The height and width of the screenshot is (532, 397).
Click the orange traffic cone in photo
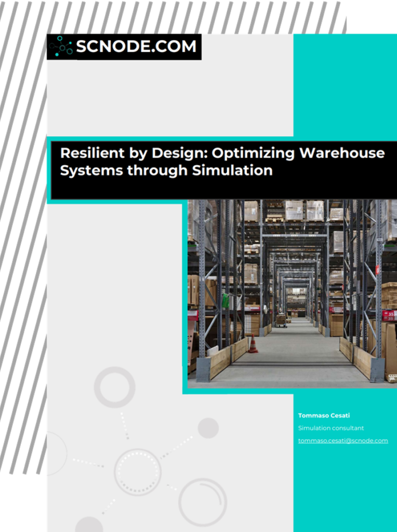[253, 344]
